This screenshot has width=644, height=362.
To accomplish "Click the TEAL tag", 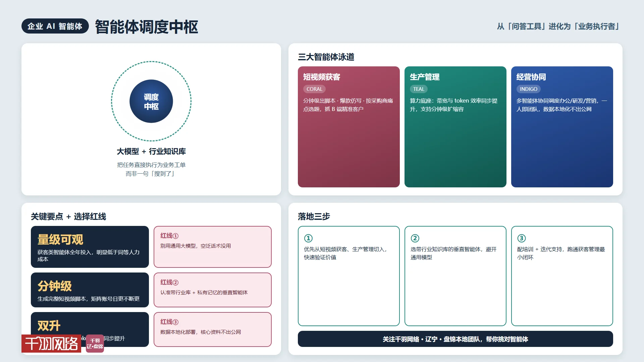I will 419,89.
